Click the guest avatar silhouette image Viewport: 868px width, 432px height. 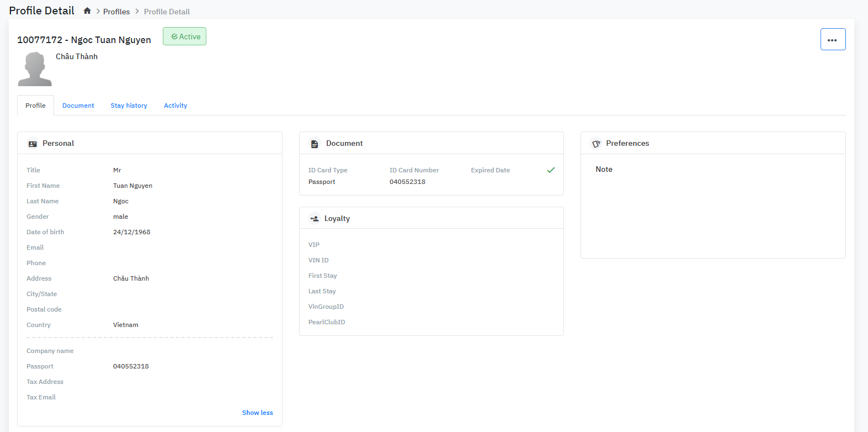pos(35,69)
